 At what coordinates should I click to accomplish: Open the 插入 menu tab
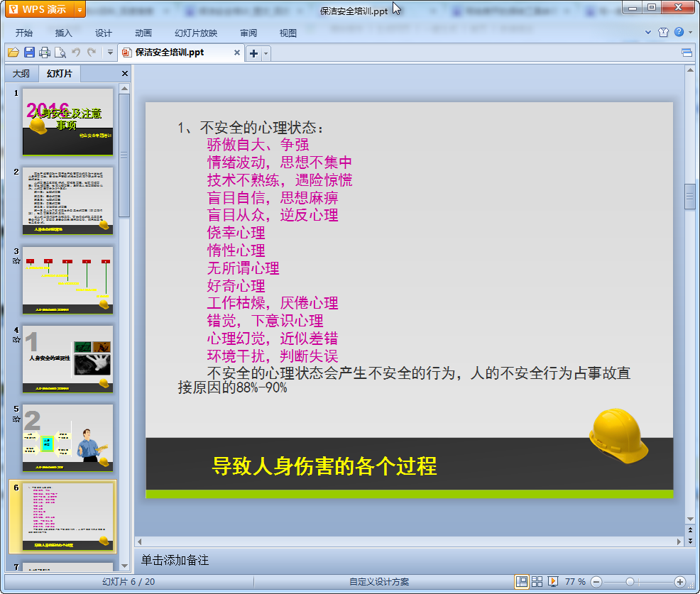pyautogui.click(x=64, y=33)
